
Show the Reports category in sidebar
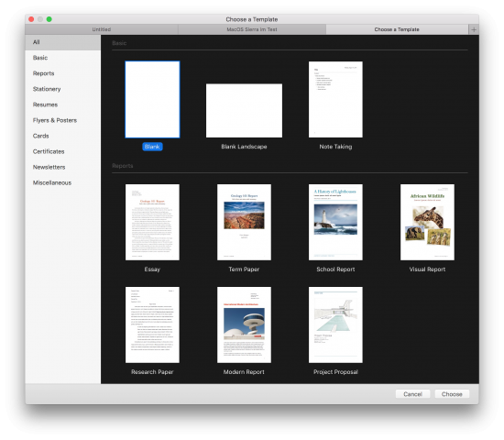click(63, 73)
